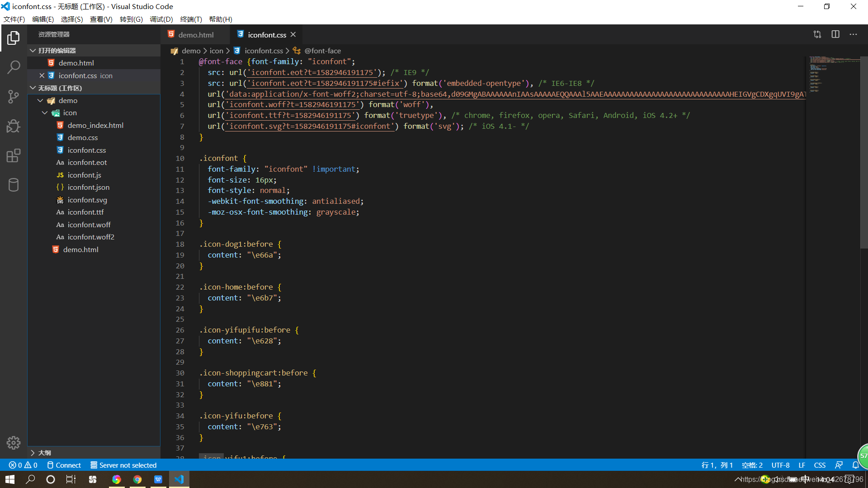Open iconfont.woff in the file tree
Viewport: 868px width, 488px height.
click(94, 225)
